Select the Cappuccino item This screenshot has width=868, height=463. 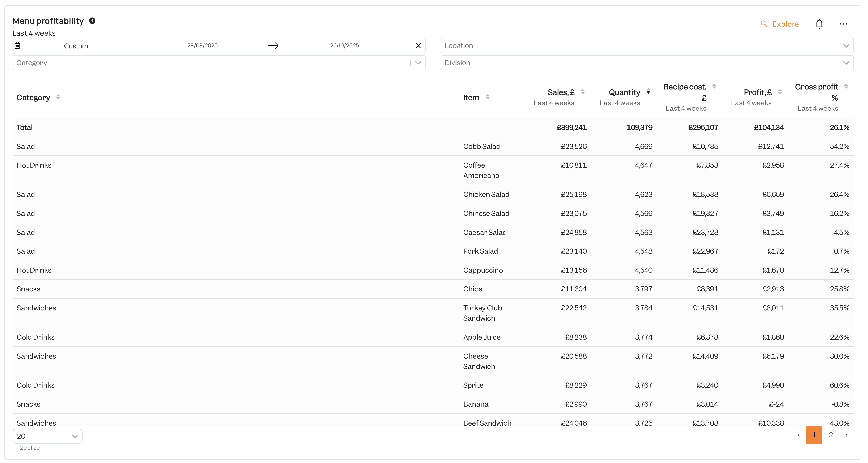(483, 270)
